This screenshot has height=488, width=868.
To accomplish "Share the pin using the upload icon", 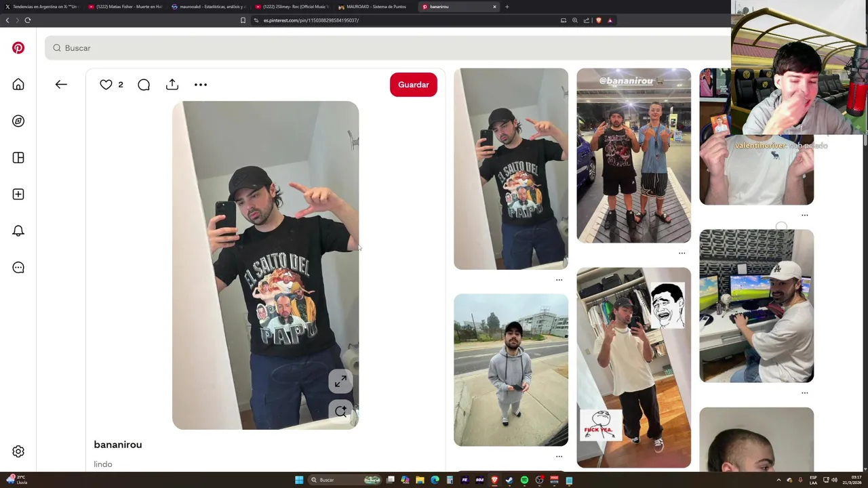I will click(x=172, y=85).
